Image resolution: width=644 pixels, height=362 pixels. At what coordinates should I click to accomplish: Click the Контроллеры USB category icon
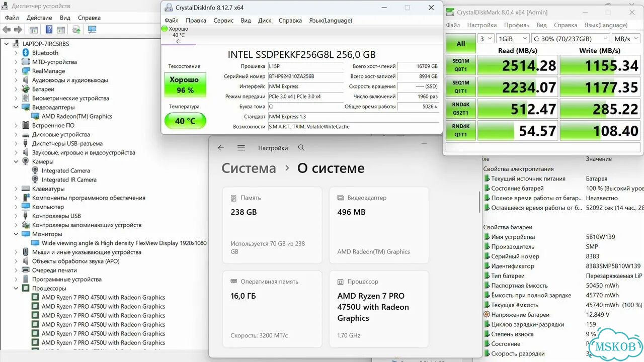click(26, 216)
